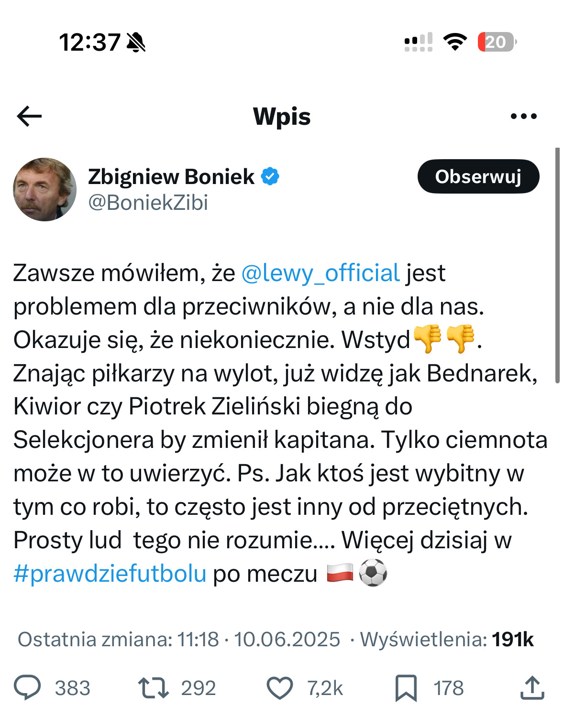Tap the back arrow icon
The image size is (564, 728).
(29, 116)
